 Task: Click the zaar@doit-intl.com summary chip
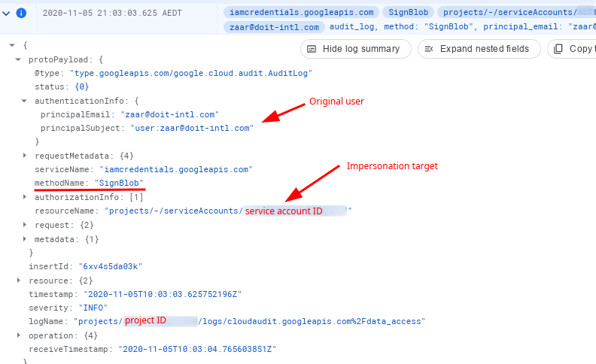pyautogui.click(x=274, y=27)
